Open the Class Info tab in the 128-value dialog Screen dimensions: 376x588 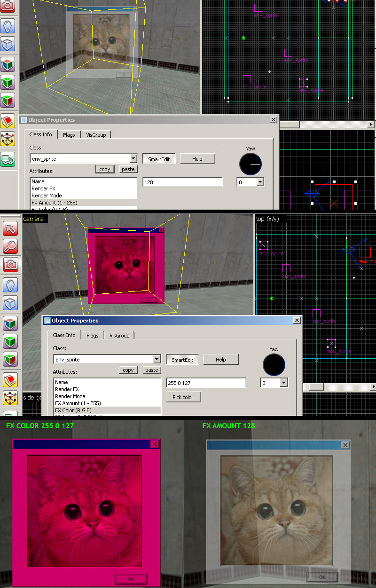pos(41,134)
